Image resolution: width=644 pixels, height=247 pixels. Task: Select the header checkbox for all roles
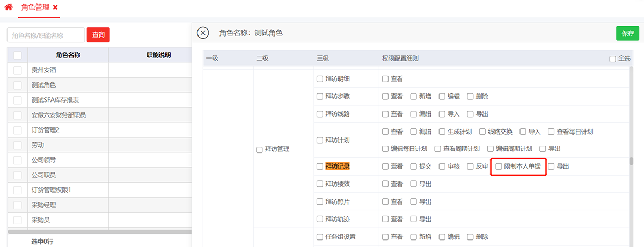pos(18,55)
